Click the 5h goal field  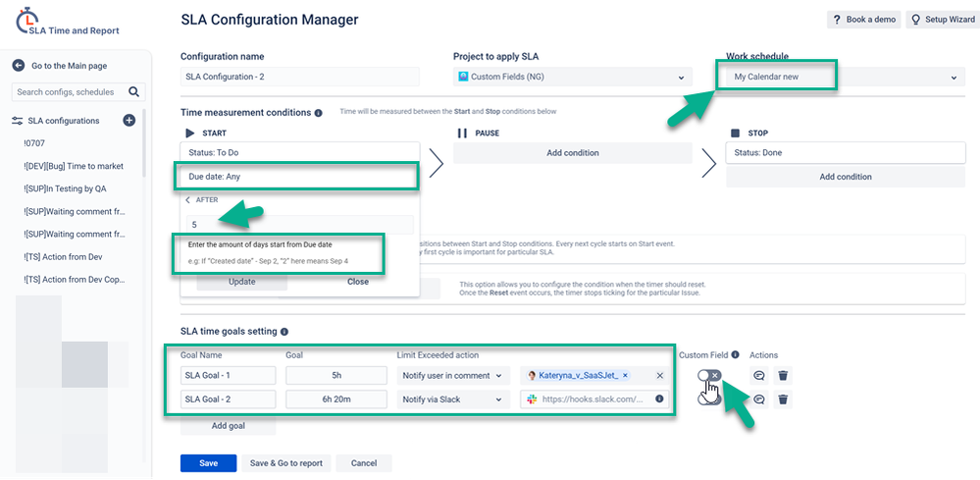[x=336, y=376]
